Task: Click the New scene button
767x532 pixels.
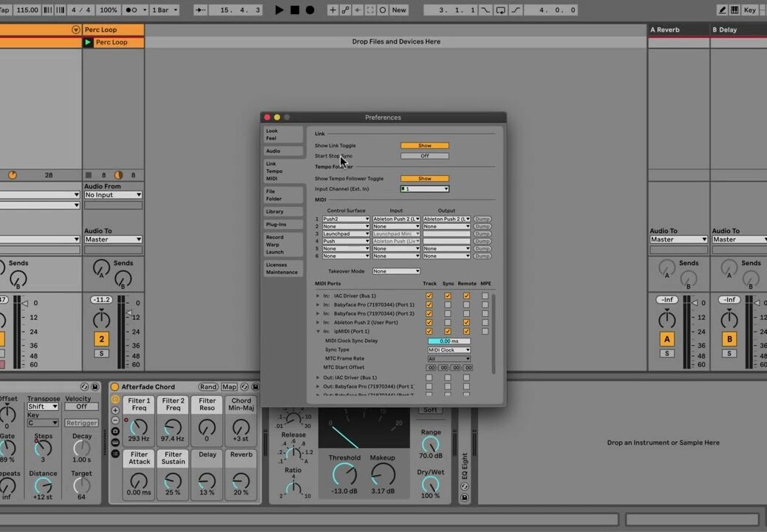Action: pyautogui.click(x=399, y=10)
